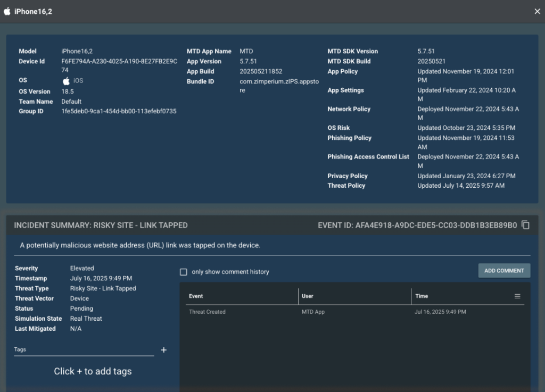Sort by the Event column header
545x392 pixels.
[196, 296]
